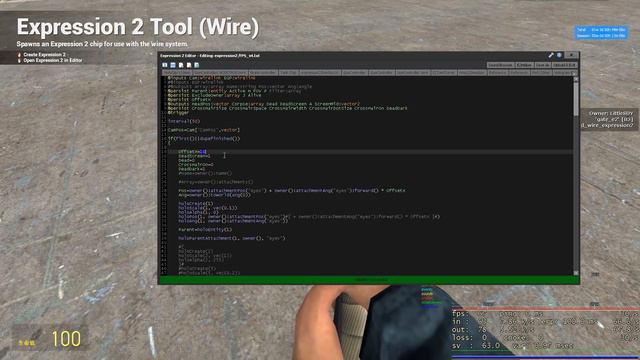Click the New tab page icon
Screen dimensions: 640x360
point(181,65)
